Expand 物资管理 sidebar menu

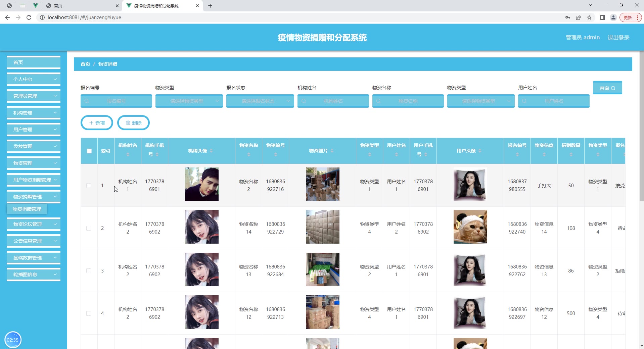(34, 163)
